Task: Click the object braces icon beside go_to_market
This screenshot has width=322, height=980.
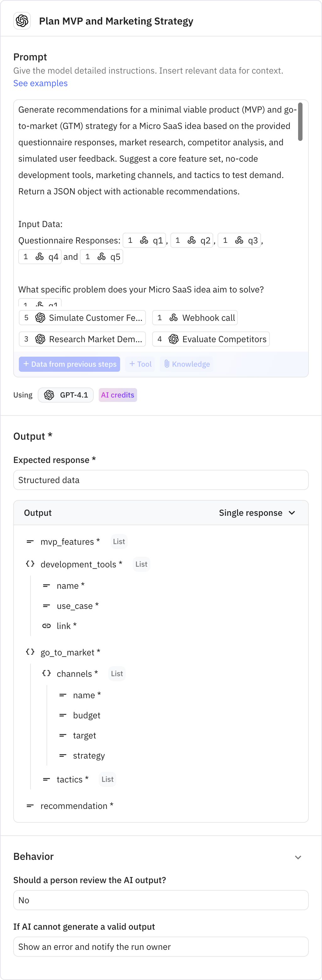Action: (30, 651)
